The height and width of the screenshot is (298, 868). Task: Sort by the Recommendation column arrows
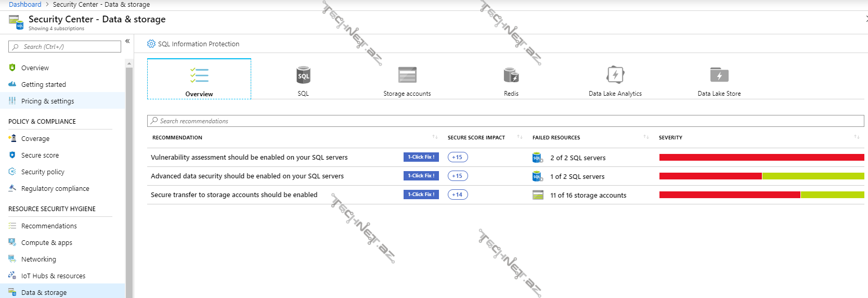tap(435, 137)
